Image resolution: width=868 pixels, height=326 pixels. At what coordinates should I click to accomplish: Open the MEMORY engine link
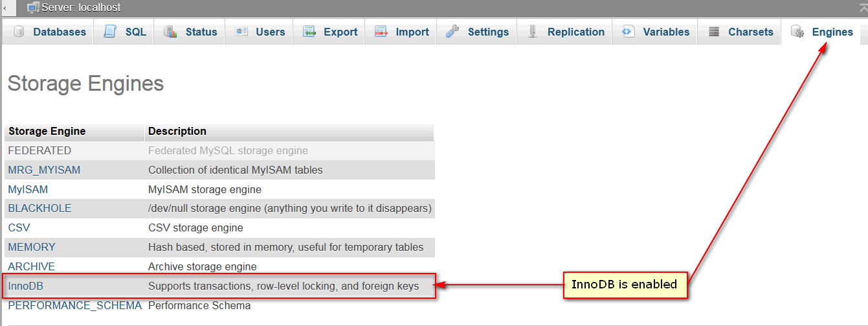(x=32, y=247)
